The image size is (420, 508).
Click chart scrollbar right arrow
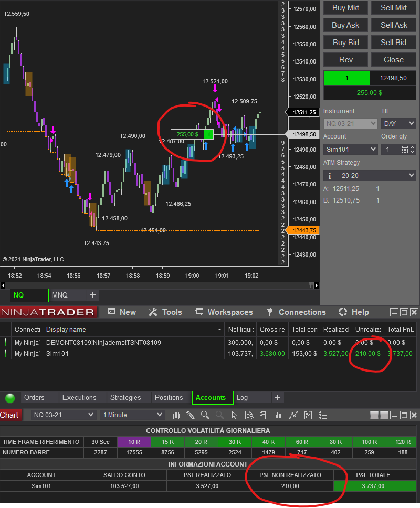317,285
